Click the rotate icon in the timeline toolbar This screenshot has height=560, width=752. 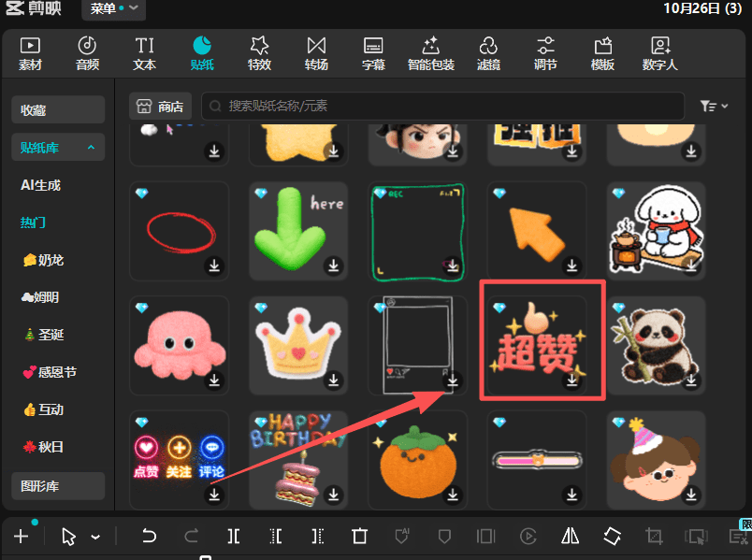tap(612, 536)
